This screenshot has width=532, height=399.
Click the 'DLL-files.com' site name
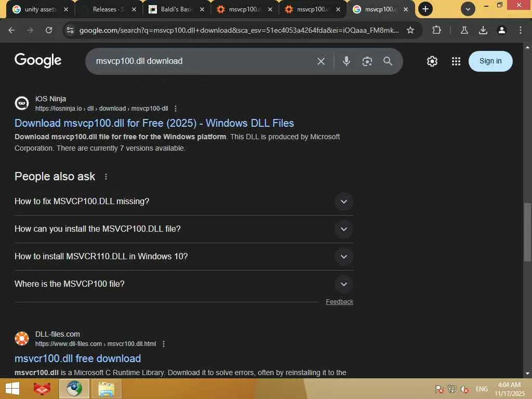pos(57,334)
